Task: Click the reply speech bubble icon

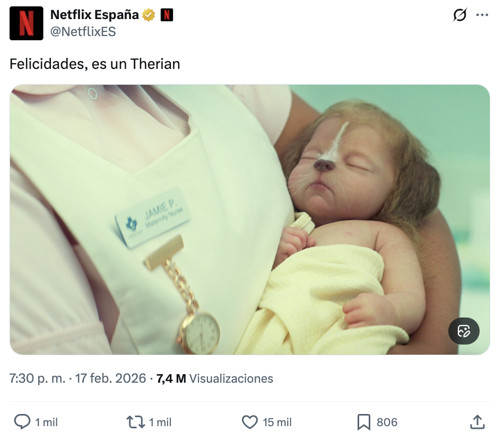Action: 22,422
